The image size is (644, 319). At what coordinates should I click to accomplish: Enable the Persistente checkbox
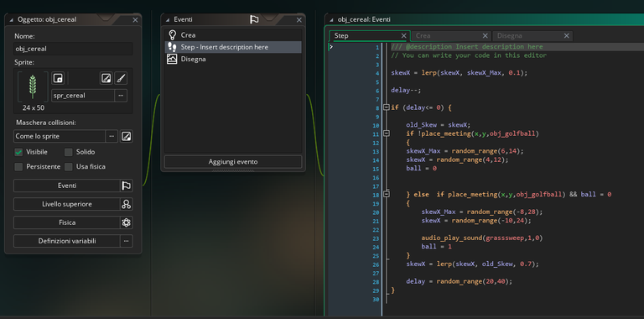(x=18, y=167)
